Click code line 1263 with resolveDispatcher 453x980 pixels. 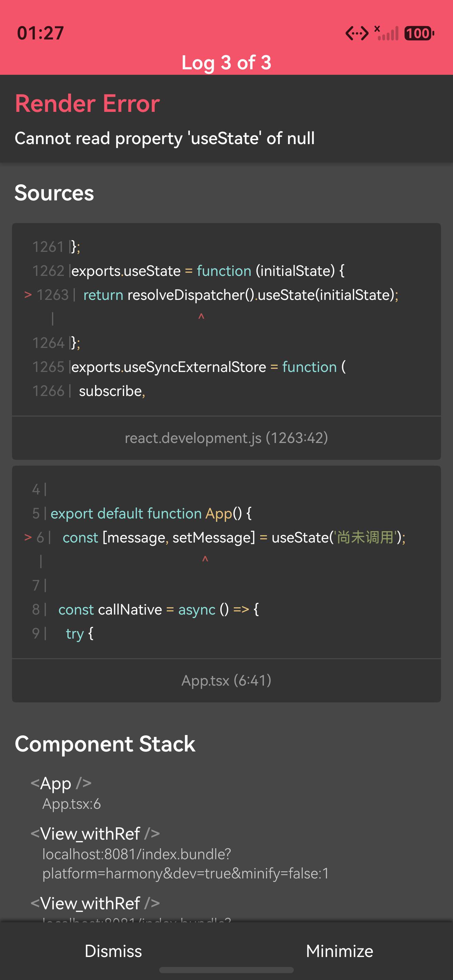click(211, 295)
